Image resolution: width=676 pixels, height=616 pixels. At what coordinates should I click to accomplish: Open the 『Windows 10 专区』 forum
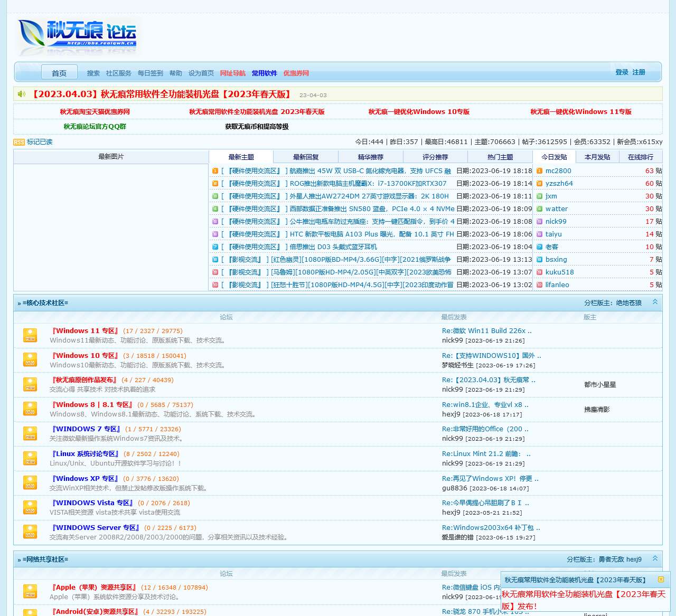[85, 356]
